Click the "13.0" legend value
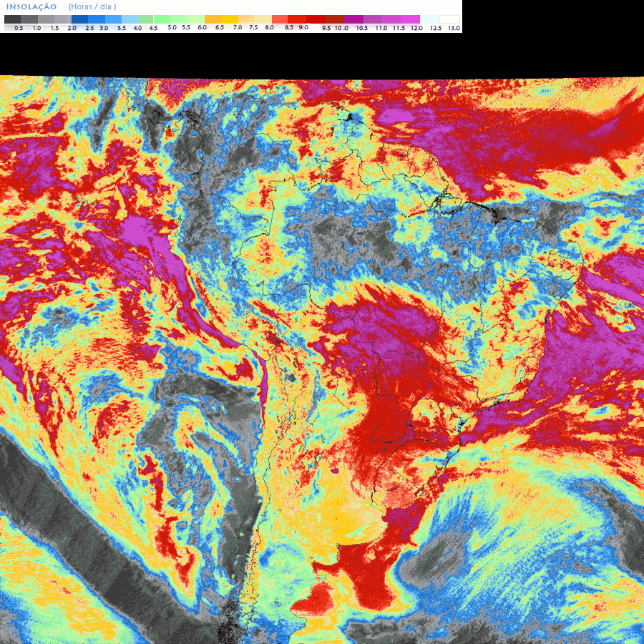Screen dimensions: 644x644 point(454,28)
